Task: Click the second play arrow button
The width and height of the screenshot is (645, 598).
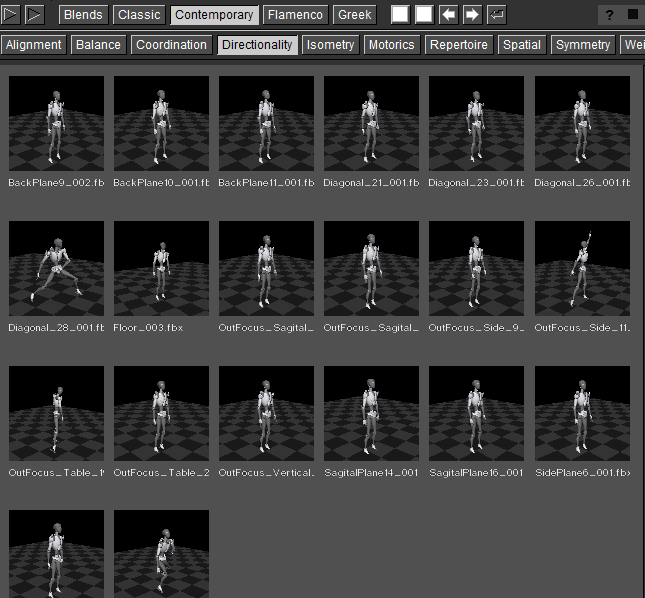Action: [x=34, y=15]
